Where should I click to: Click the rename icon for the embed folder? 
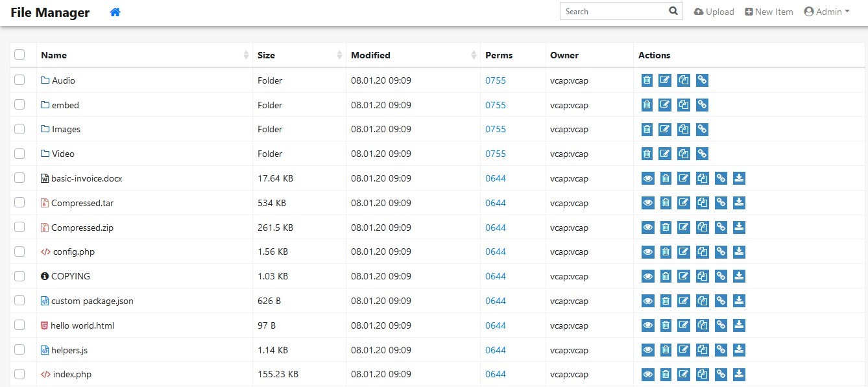(x=665, y=105)
